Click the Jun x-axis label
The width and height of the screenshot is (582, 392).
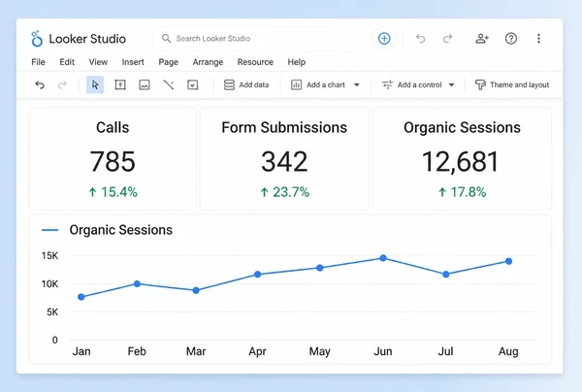tap(383, 351)
